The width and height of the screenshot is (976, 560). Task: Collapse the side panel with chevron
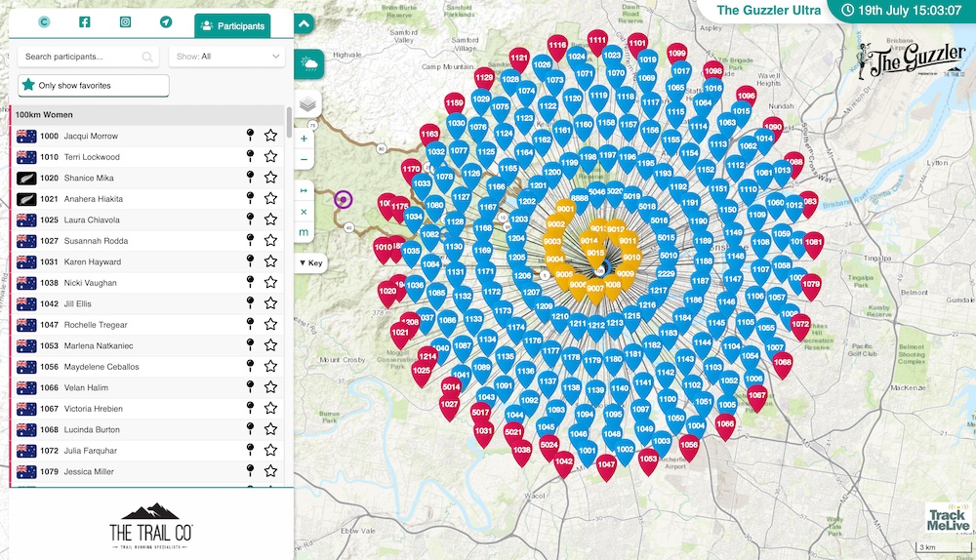(304, 23)
